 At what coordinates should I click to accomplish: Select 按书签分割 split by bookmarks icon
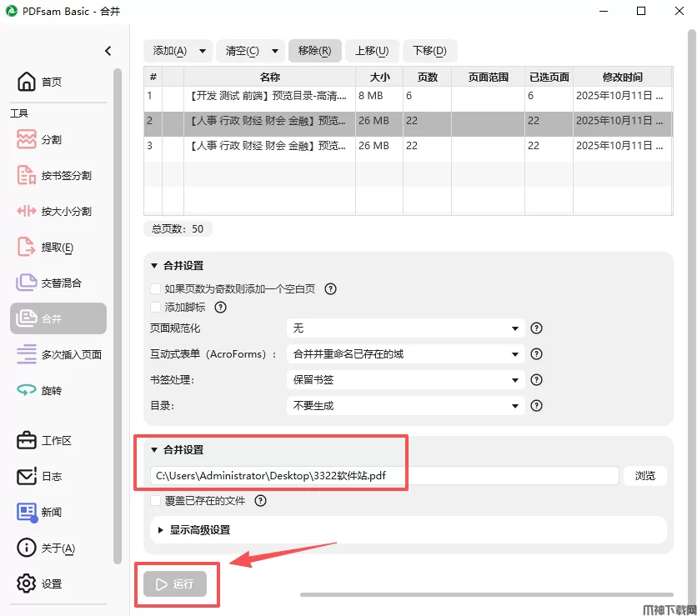pyautogui.click(x=27, y=175)
